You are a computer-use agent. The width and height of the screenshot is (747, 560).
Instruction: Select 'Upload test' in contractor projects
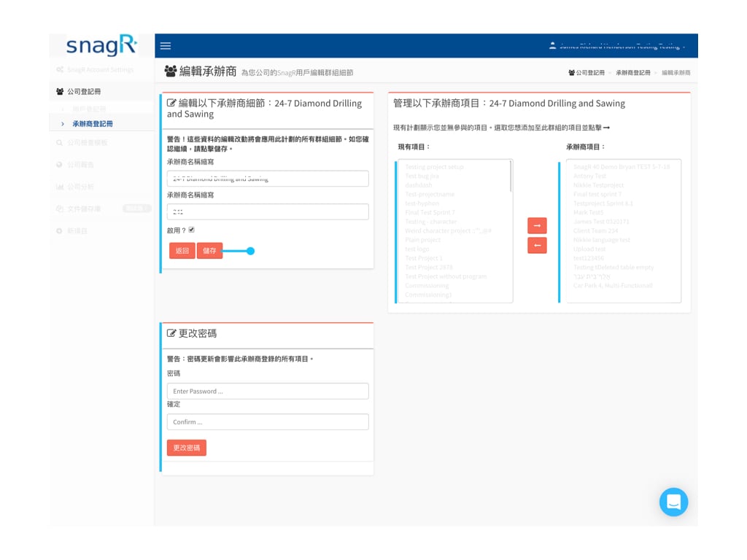click(589, 249)
